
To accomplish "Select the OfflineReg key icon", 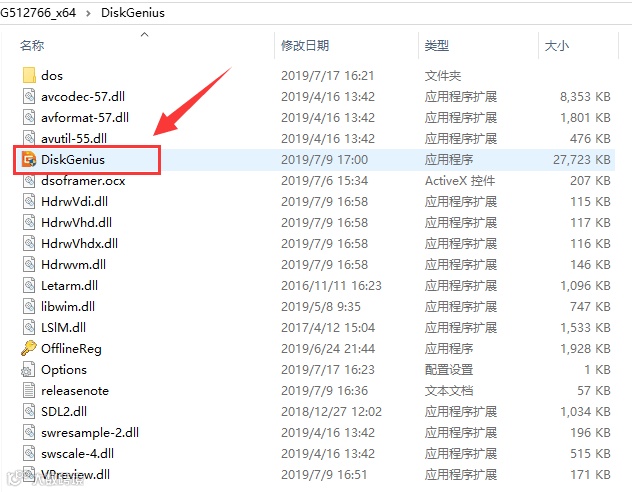I will click(29, 348).
